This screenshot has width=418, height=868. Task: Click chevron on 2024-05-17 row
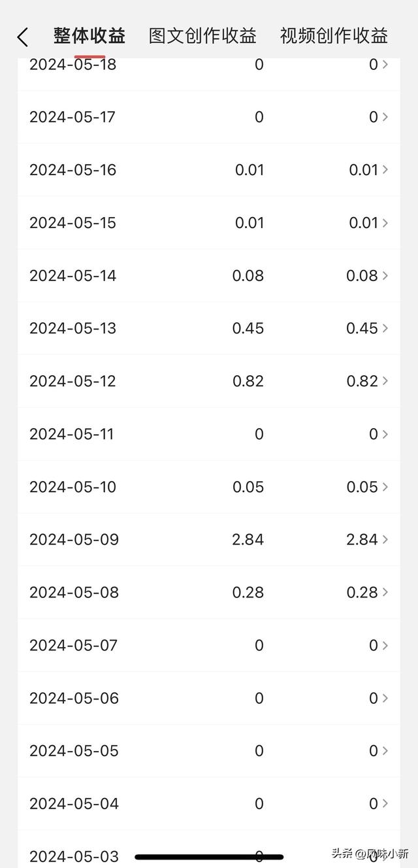coord(385,117)
